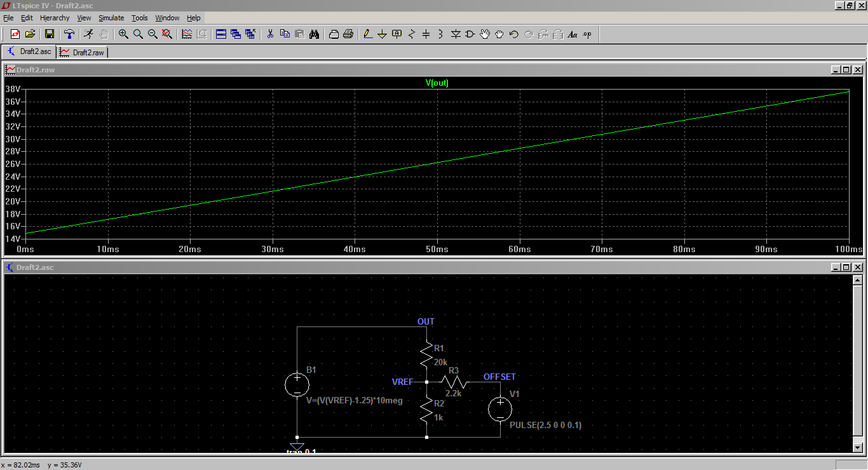The width and height of the screenshot is (868, 470).
Task: Click the Open file folder icon
Action: click(x=30, y=34)
